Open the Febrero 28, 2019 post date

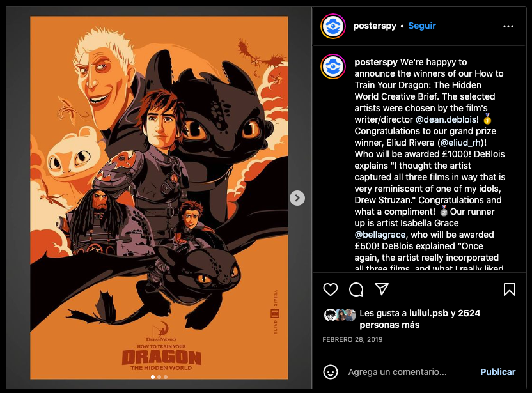coord(352,340)
